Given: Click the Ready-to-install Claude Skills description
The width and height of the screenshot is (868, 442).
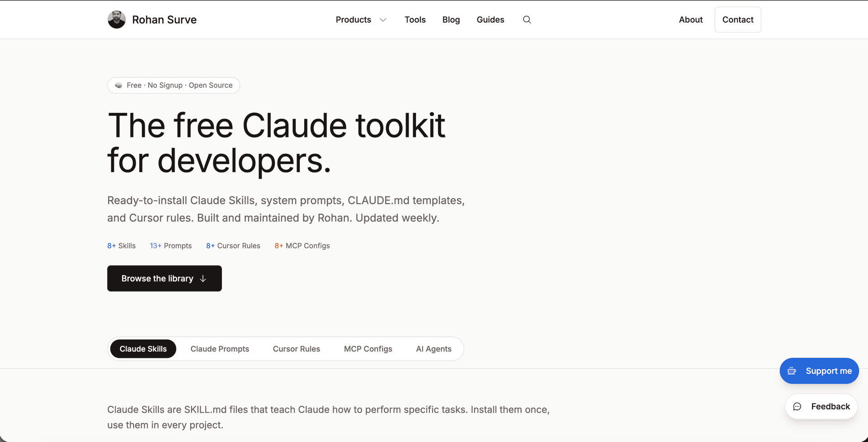Looking at the screenshot, I should pos(286,209).
